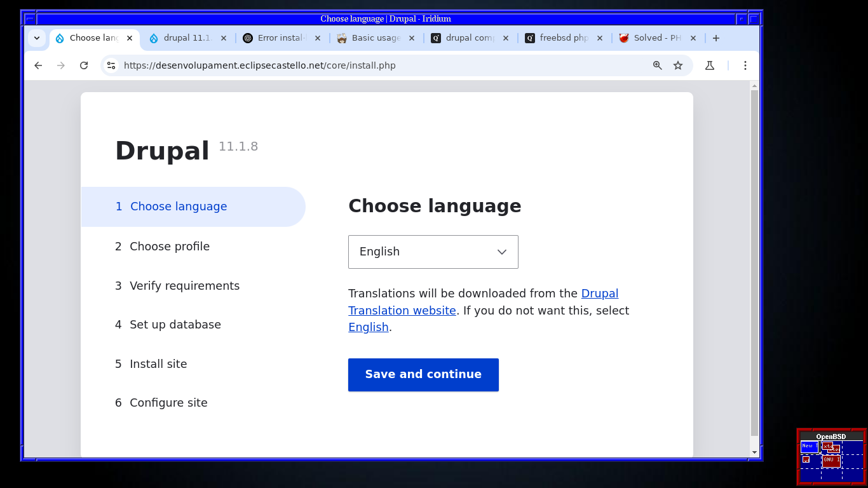This screenshot has height=488, width=868.
Task: Open the English language dropdown
Action: [433, 252]
